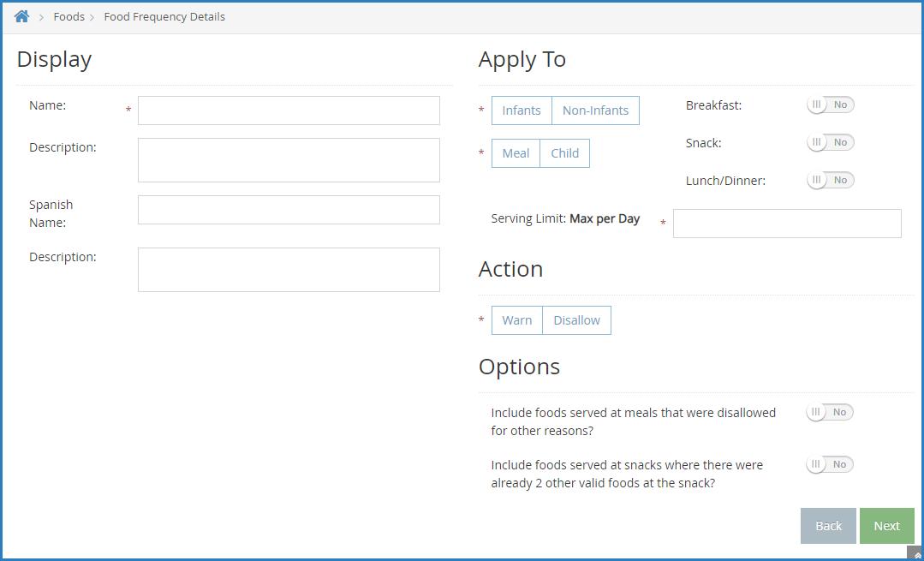Click the scroll-to-top arrow icon
Screen dimensions: 924x561
[x=915, y=554]
